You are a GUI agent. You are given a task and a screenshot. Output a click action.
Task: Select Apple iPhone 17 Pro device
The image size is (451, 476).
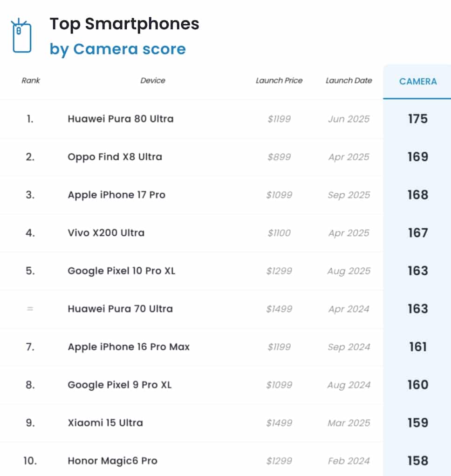point(116,195)
